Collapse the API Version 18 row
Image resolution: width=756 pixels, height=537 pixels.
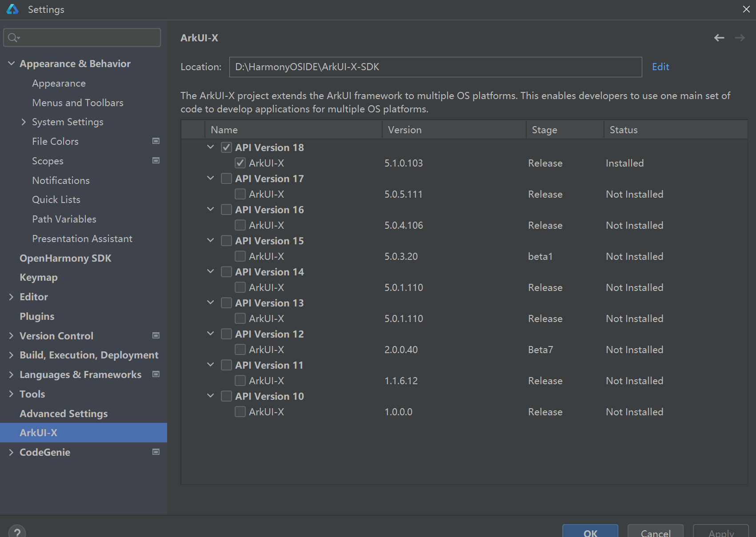tap(211, 147)
